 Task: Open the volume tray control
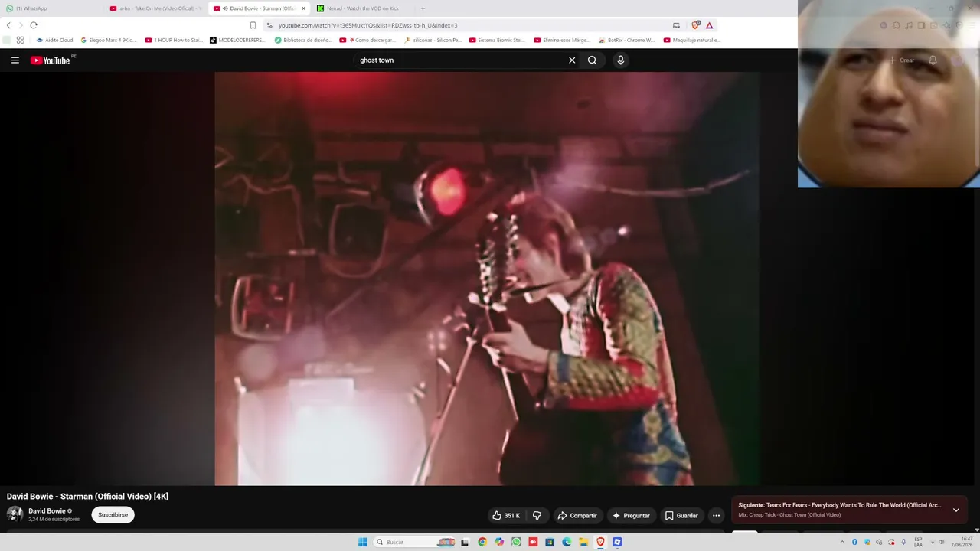point(942,542)
